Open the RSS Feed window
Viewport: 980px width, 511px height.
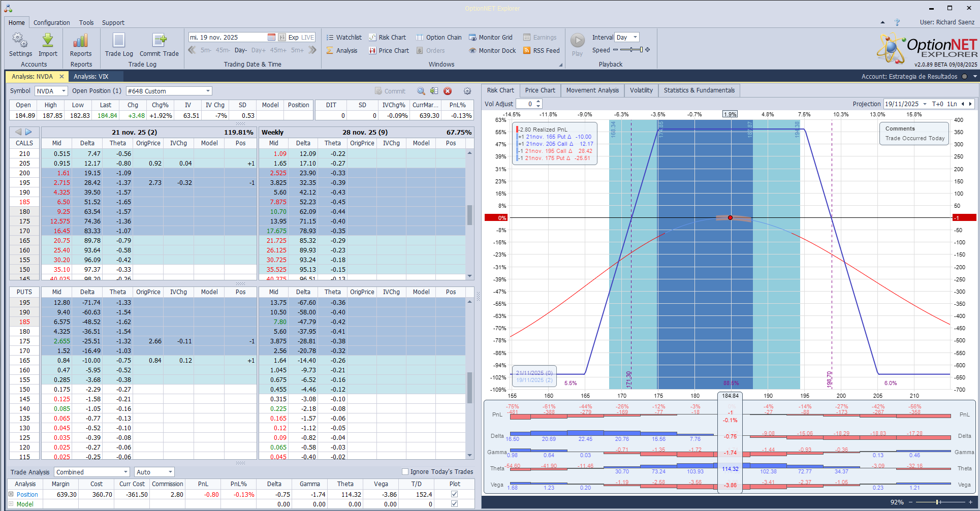point(542,50)
